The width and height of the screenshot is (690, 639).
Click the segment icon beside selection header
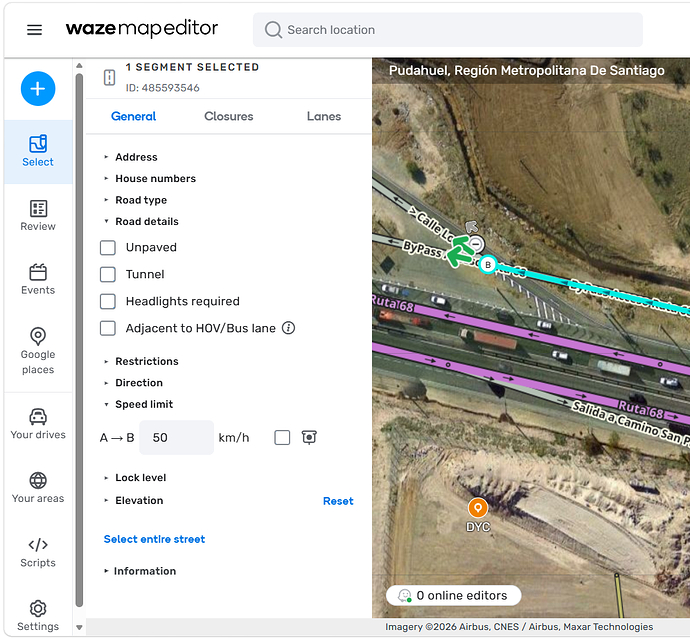[109, 77]
